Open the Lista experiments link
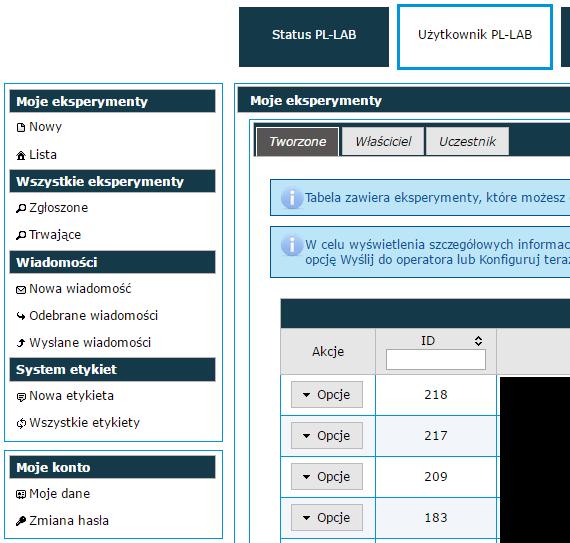Image resolution: width=570 pixels, height=543 pixels. tap(43, 155)
